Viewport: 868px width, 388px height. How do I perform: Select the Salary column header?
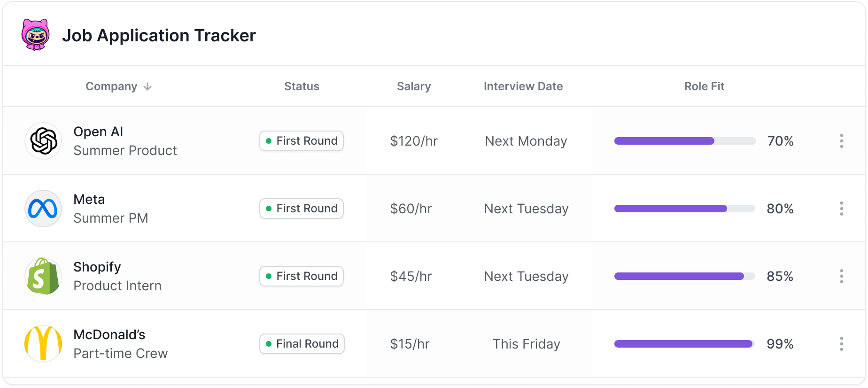(x=414, y=86)
